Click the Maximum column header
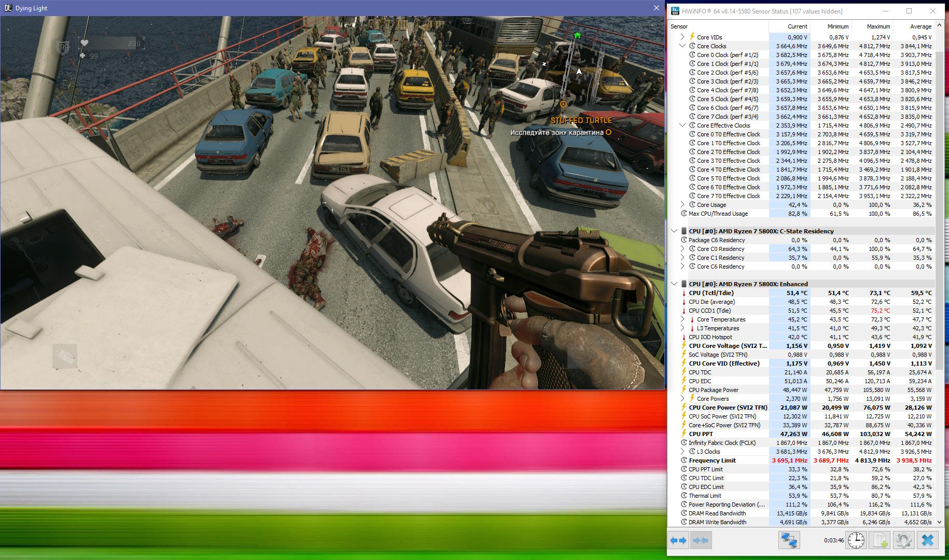Viewport: 949px width, 560px height. (x=873, y=26)
